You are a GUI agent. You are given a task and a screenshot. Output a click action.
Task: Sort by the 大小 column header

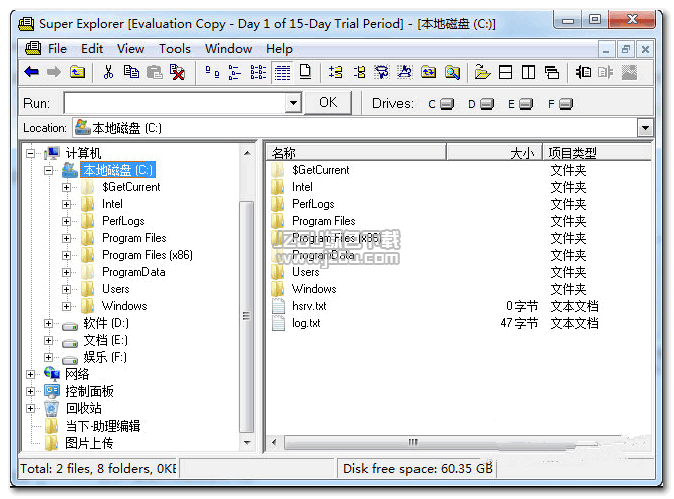tap(494, 153)
